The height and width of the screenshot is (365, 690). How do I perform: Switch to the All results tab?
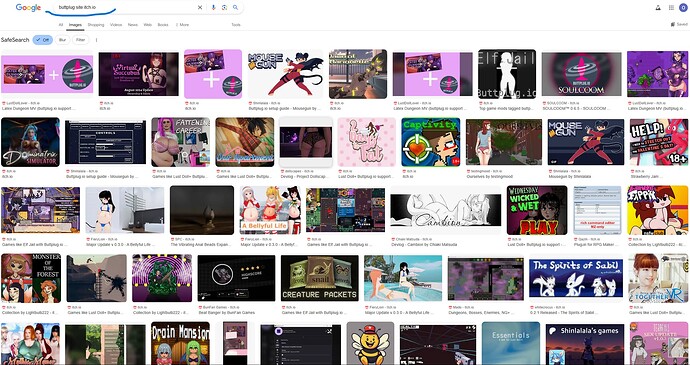[61, 25]
